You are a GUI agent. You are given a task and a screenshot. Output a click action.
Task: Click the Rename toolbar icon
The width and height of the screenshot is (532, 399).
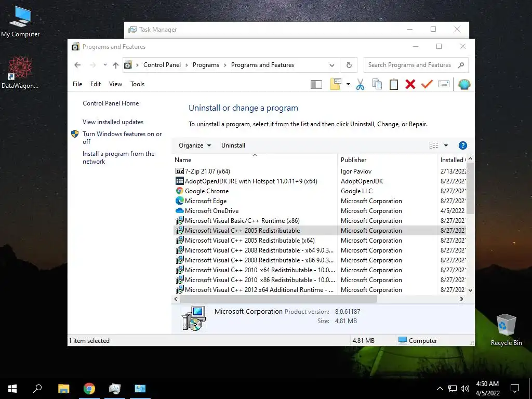pos(444,84)
